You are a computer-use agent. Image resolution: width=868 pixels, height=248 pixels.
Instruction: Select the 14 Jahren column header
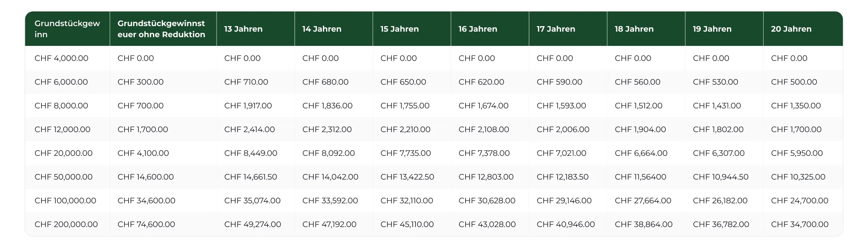[334, 29]
